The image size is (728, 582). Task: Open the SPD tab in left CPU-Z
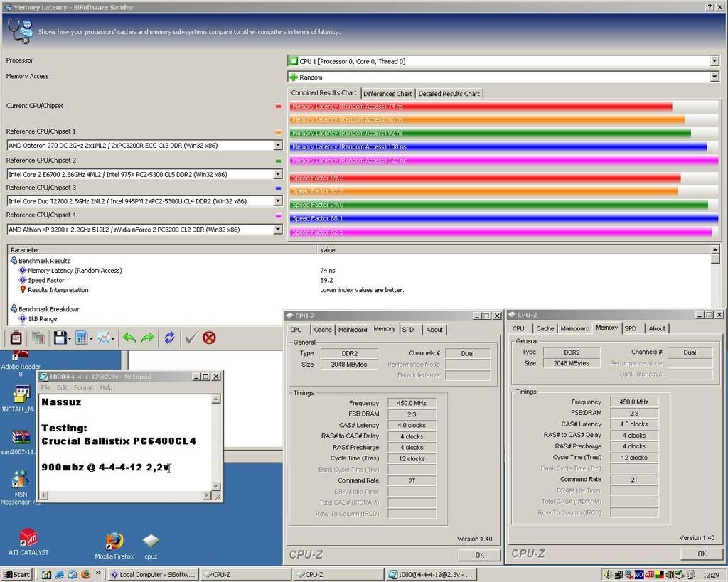[408, 330]
